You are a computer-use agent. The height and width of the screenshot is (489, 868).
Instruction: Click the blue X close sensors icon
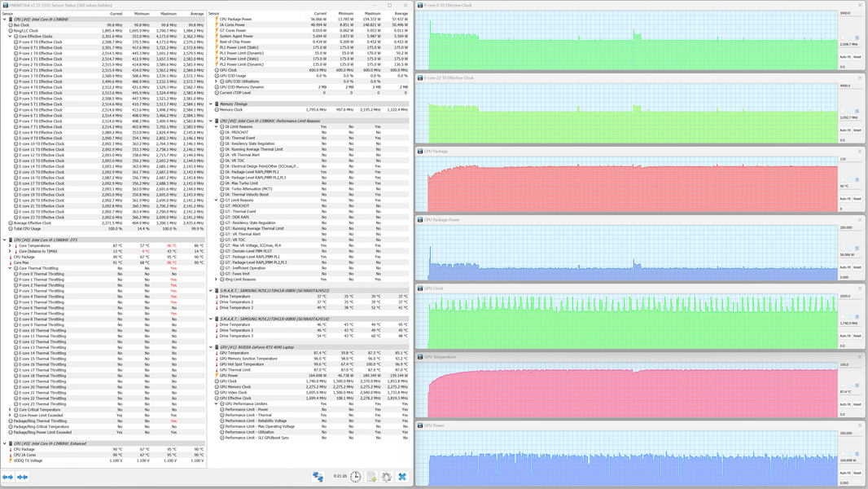point(402,477)
